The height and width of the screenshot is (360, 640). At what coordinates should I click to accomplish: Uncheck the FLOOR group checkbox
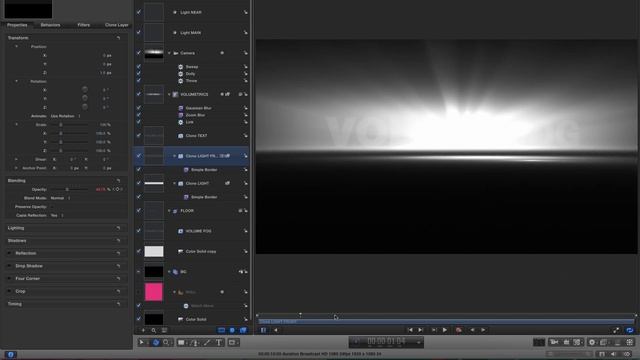139,210
